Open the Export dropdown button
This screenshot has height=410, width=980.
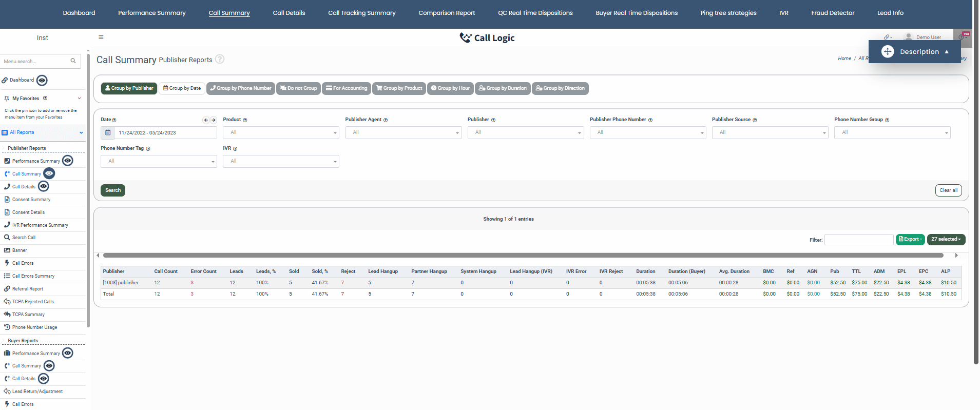pos(910,239)
